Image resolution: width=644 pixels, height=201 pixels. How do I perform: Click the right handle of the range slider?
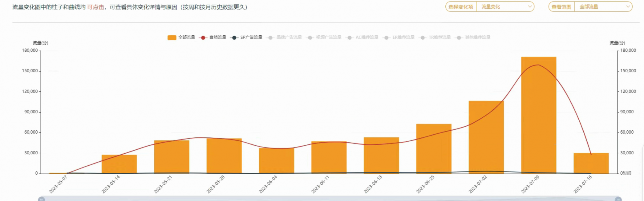[x=618, y=199]
